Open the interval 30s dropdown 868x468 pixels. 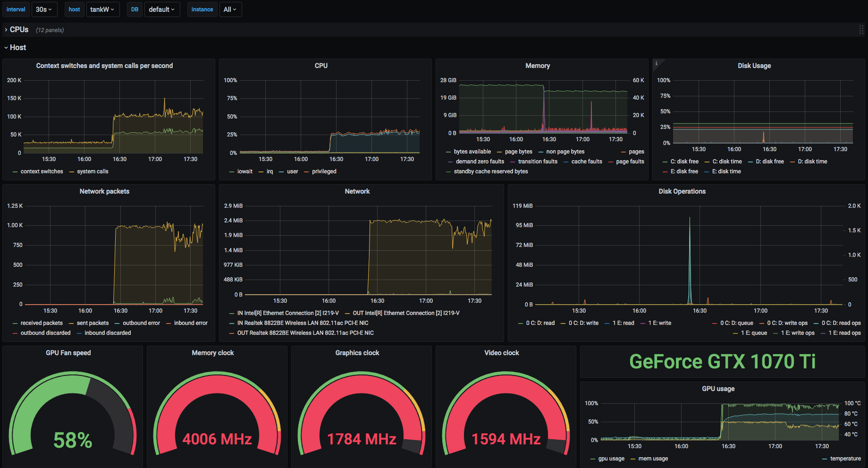[x=44, y=9]
